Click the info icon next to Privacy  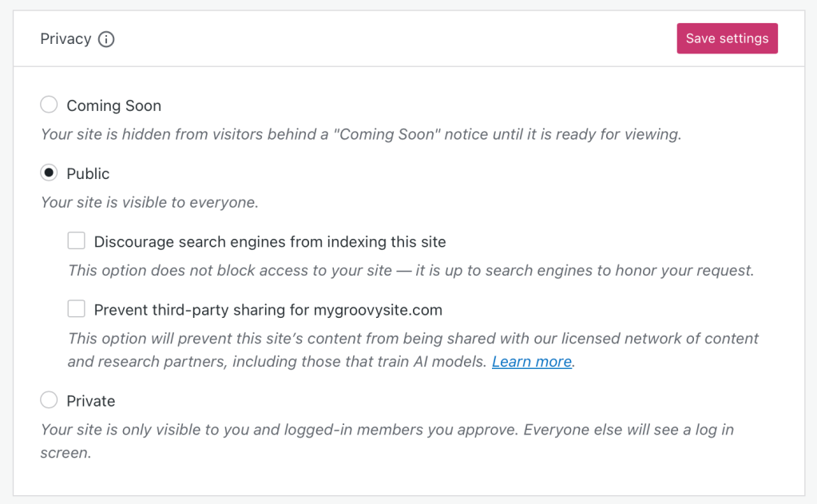(x=106, y=39)
